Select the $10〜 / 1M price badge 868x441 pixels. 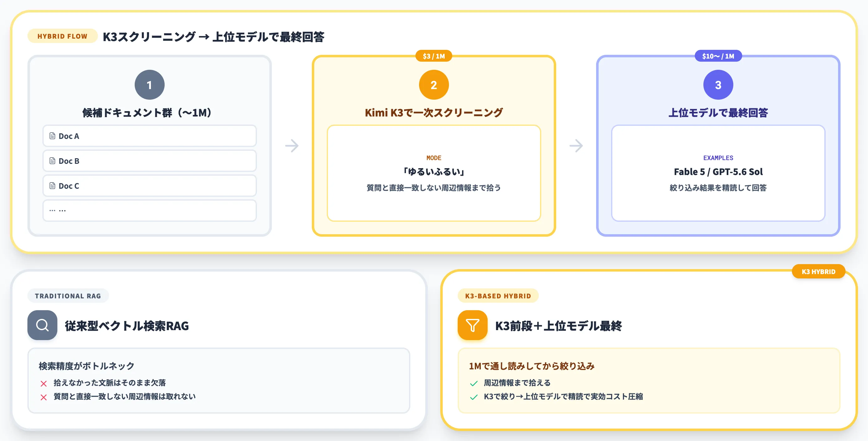click(718, 56)
